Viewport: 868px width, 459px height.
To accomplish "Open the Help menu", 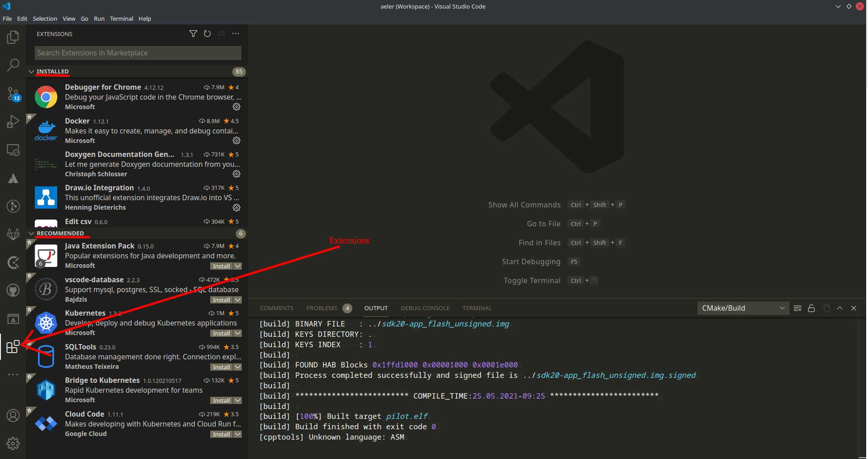I will (144, 18).
